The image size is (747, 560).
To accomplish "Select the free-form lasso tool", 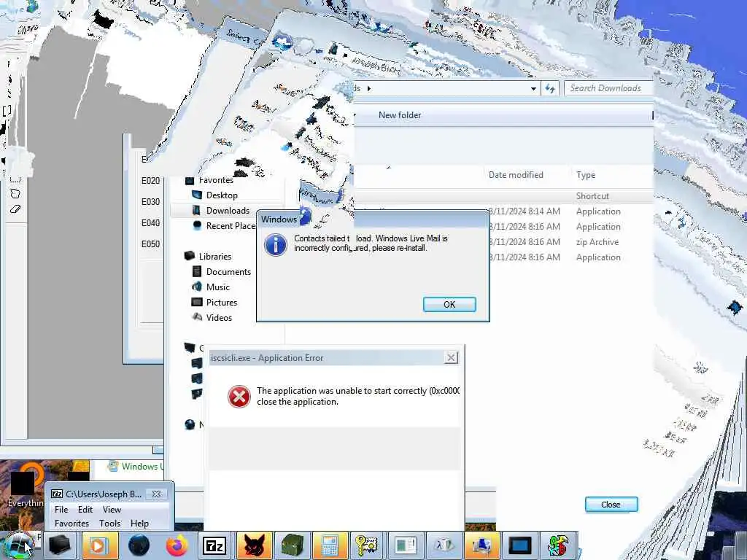I will [15, 194].
